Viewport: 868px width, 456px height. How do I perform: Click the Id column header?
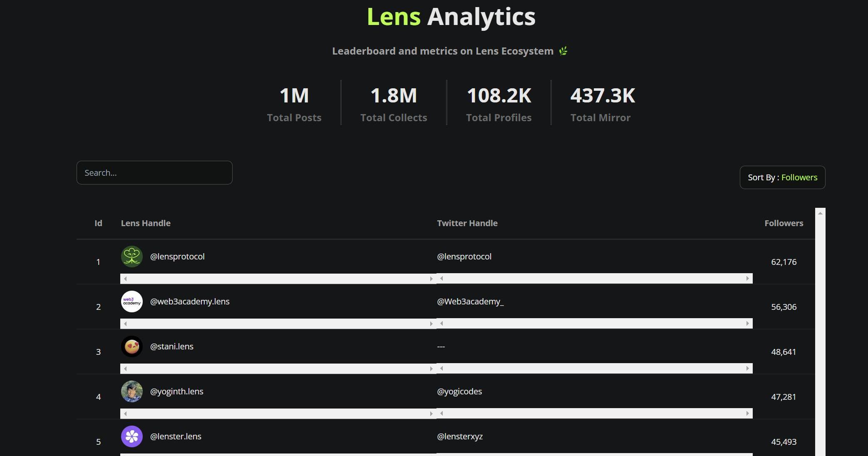[98, 223]
